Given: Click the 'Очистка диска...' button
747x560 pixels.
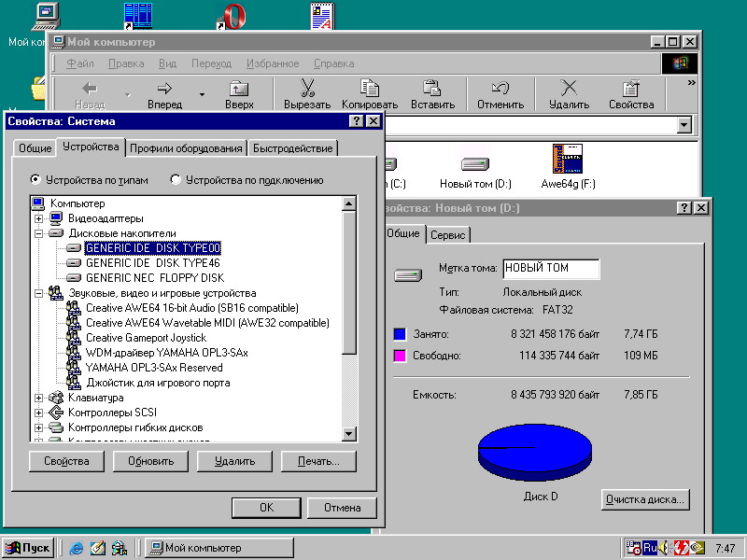Looking at the screenshot, I should (x=645, y=499).
